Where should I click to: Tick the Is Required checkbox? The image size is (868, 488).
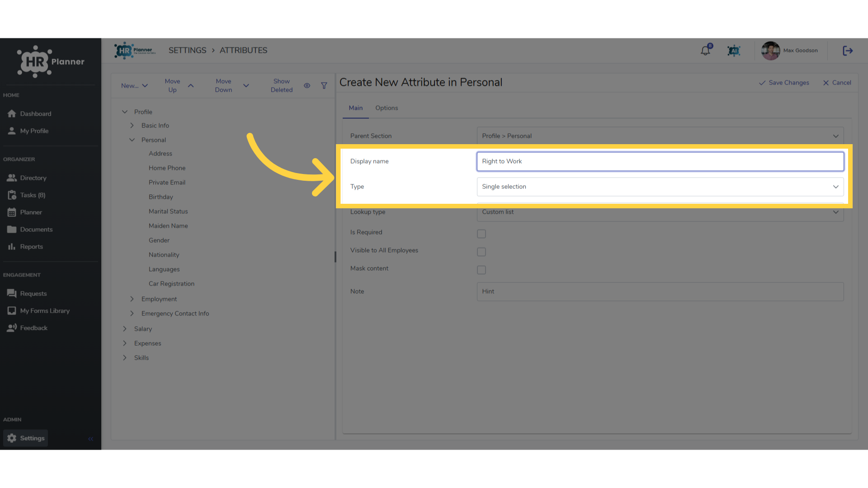481,234
